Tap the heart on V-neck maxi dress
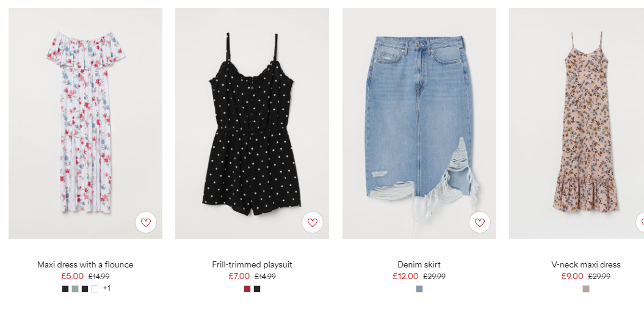Viewport: 644px width, 309px height. pos(641,222)
